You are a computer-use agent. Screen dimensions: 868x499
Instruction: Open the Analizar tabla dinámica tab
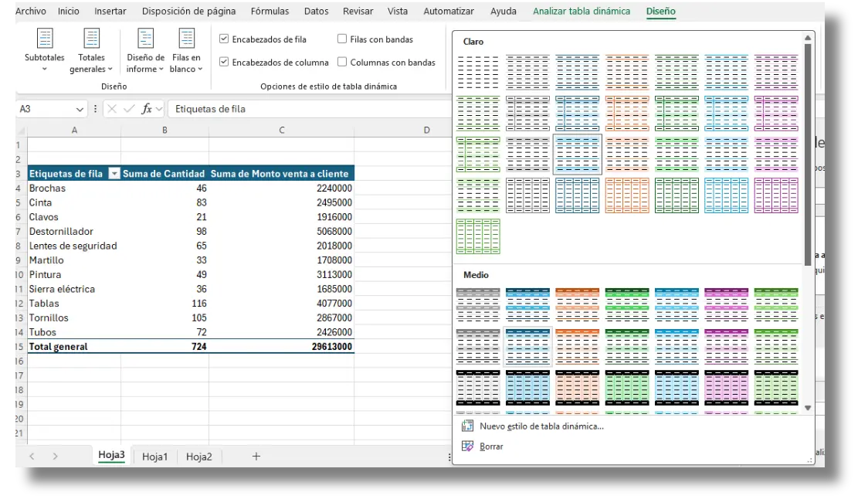coord(581,11)
